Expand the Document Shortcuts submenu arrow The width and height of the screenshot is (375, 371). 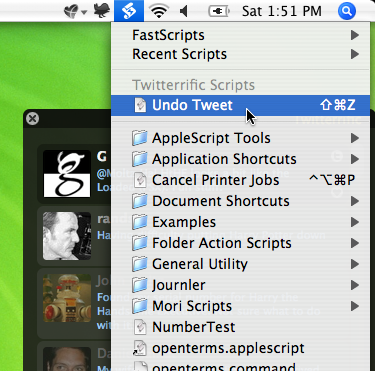[x=355, y=201]
